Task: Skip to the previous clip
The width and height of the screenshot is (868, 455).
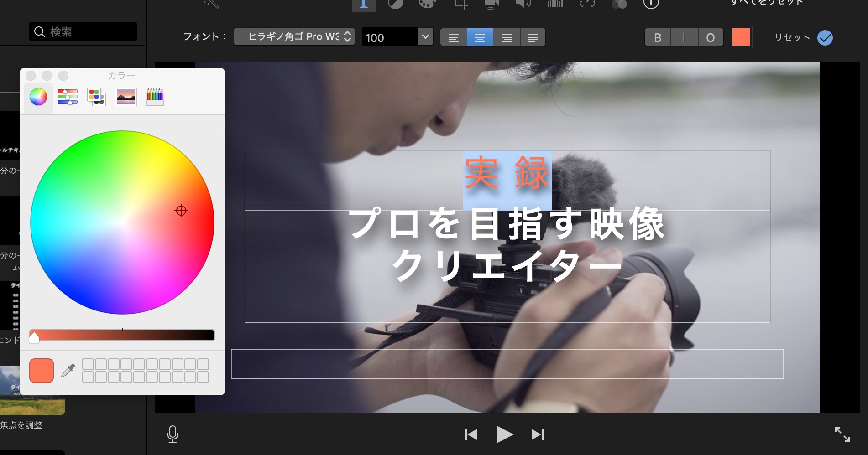Action: (x=471, y=434)
